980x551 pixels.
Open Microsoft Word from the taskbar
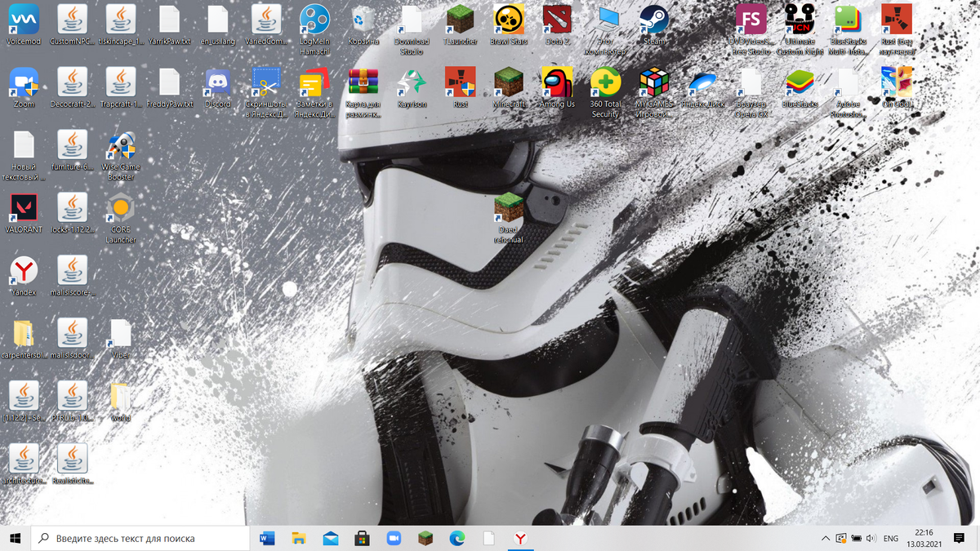267,538
